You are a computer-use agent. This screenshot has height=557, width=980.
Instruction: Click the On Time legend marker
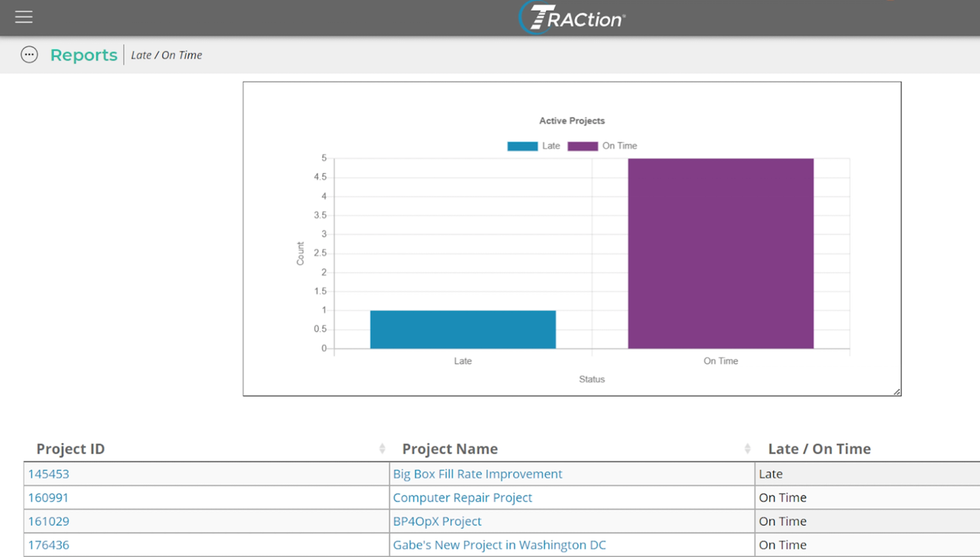(x=582, y=146)
